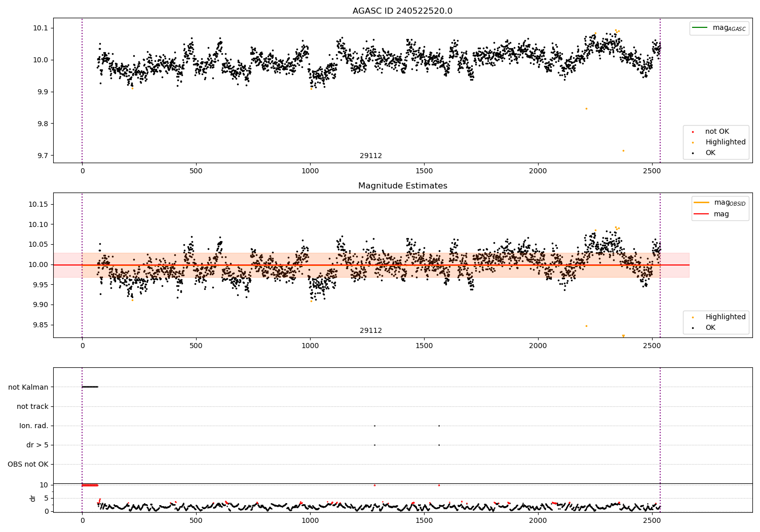The image size is (760, 532).
Task: Click the 'dr' y-axis label
Action: 33,498
